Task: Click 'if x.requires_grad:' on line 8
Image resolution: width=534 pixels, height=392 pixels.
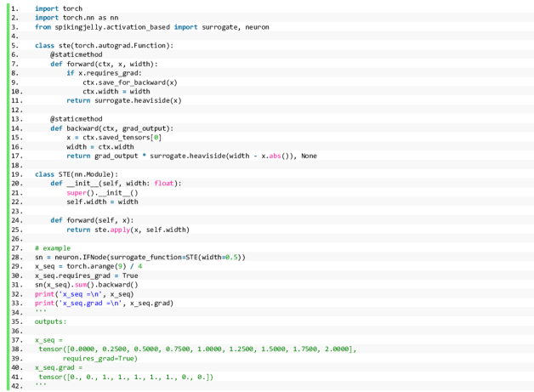Action: [104, 73]
